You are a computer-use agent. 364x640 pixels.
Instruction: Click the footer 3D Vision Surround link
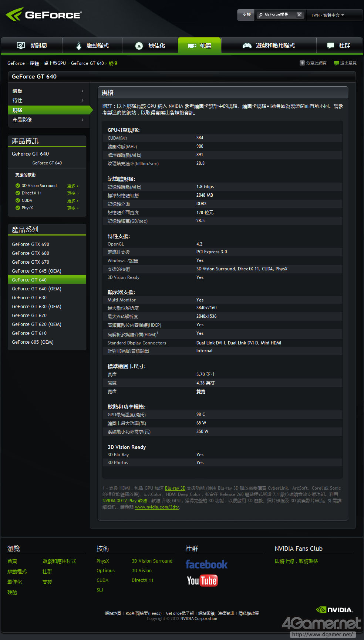click(x=152, y=561)
